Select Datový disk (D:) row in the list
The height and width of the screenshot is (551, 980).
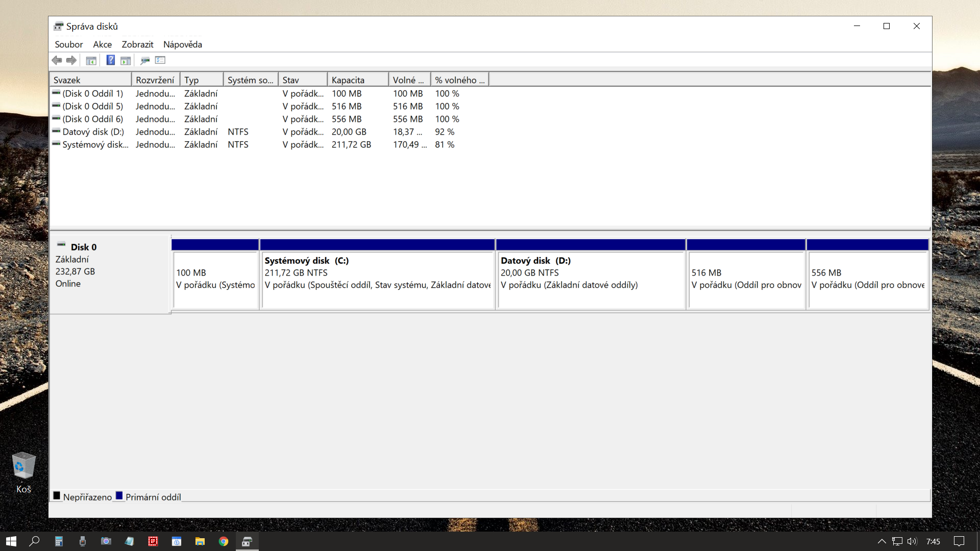(x=93, y=132)
